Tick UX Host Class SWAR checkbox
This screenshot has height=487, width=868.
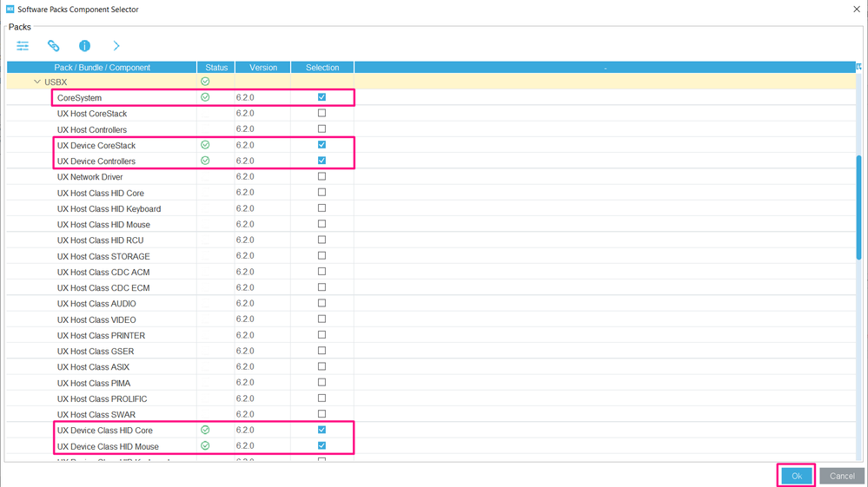[x=321, y=414]
